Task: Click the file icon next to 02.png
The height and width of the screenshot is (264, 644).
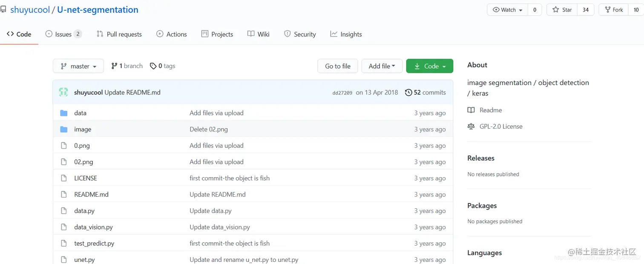Action: [64, 162]
